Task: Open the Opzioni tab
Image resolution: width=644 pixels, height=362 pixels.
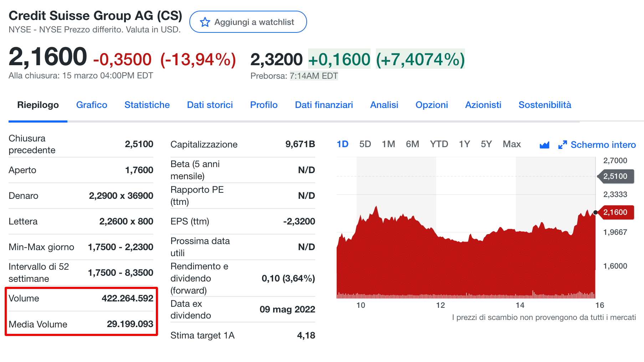Action: pyautogui.click(x=431, y=105)
